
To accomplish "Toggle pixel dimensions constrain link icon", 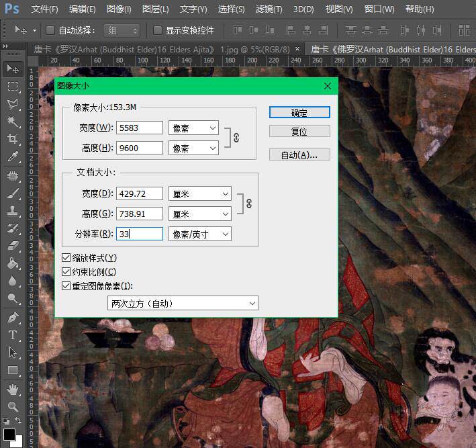I will coord(236,138).
